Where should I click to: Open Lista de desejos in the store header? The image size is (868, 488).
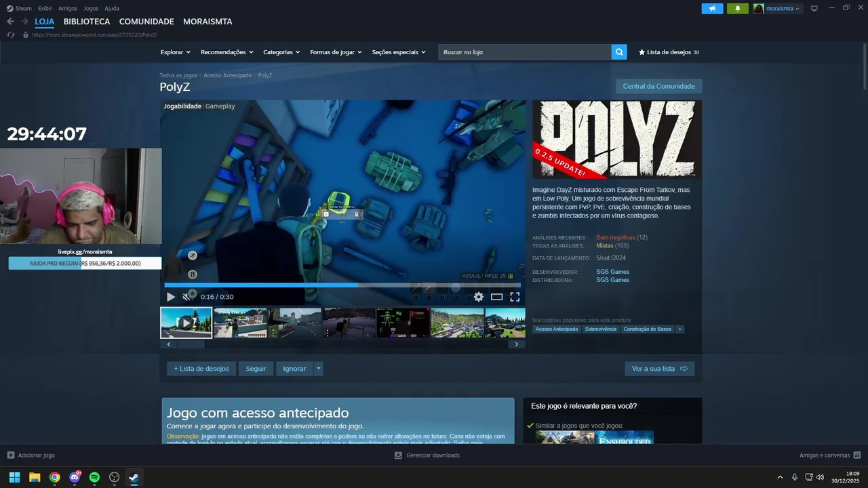pos(669,52)
